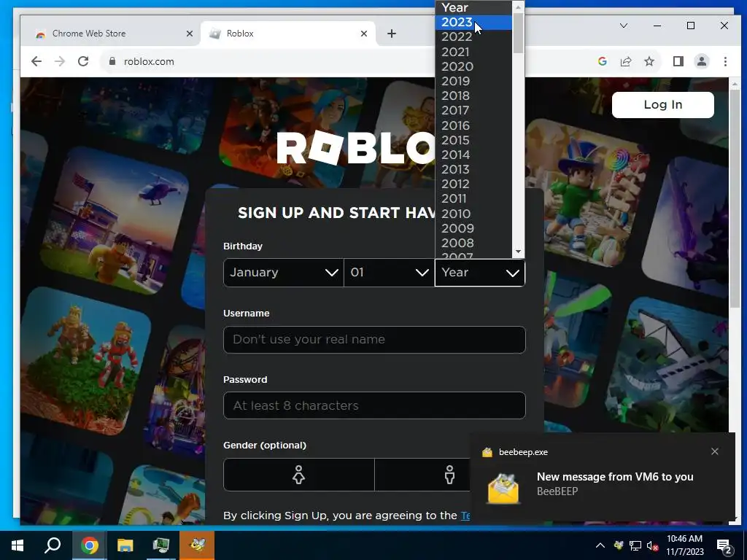Select 2016 from the year list
The image size is (747, 560).
point(473,125)
